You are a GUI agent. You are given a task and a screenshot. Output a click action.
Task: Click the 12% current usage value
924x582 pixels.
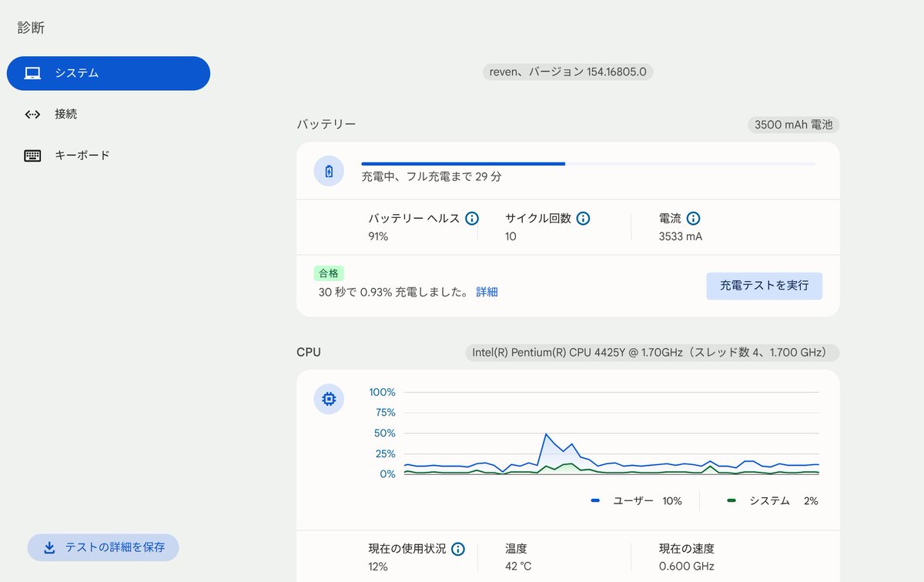pos(378,567)
